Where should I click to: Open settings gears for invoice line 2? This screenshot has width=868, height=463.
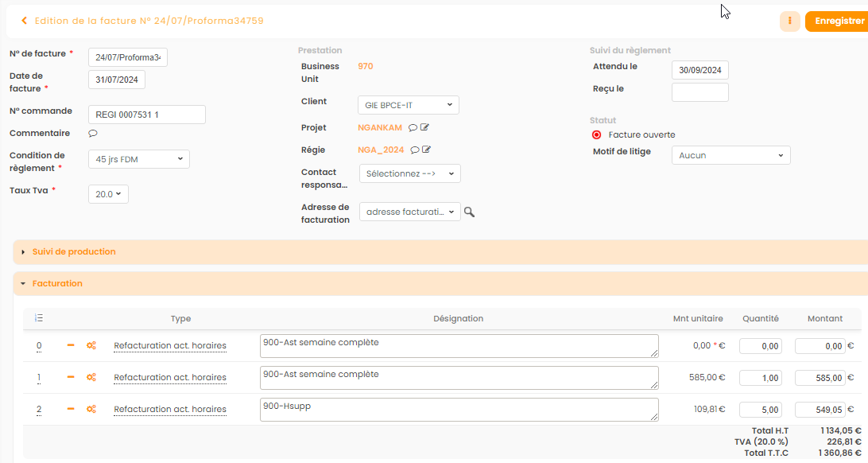(x=91, y=409)
